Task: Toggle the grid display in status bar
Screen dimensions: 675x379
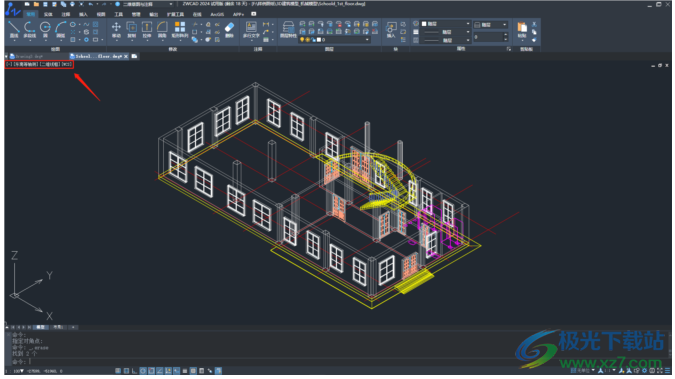Action: point(118,370)
